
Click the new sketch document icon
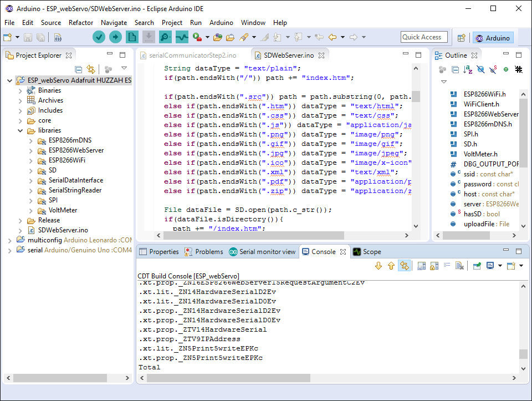132,37
